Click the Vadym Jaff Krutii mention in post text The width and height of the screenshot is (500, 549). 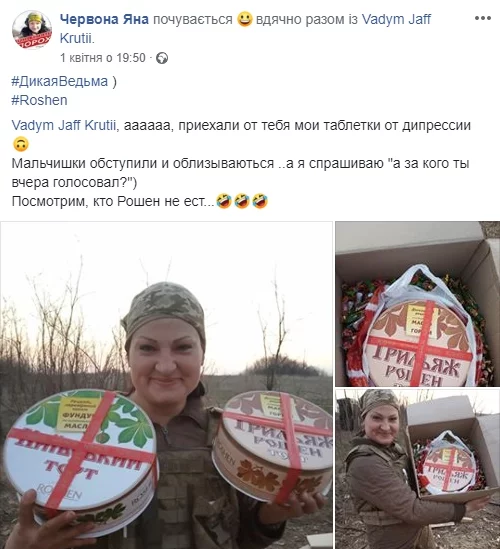click(63, 125)
